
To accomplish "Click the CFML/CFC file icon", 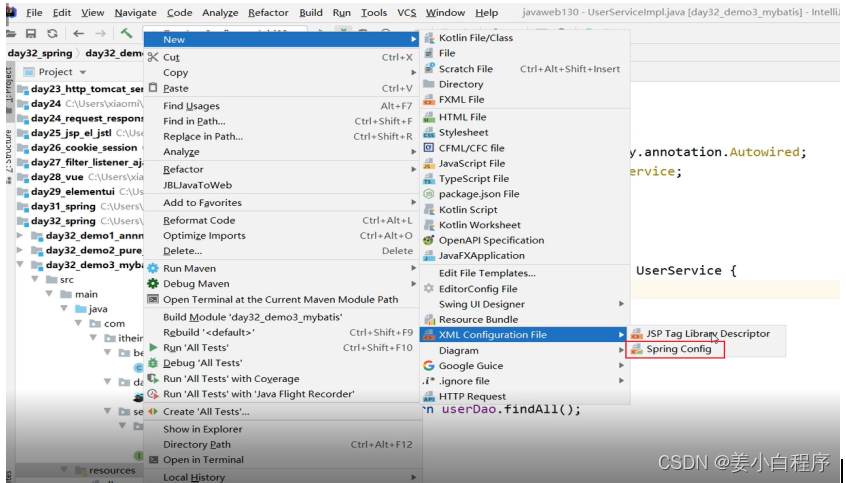I will click(x=429, y=148).
